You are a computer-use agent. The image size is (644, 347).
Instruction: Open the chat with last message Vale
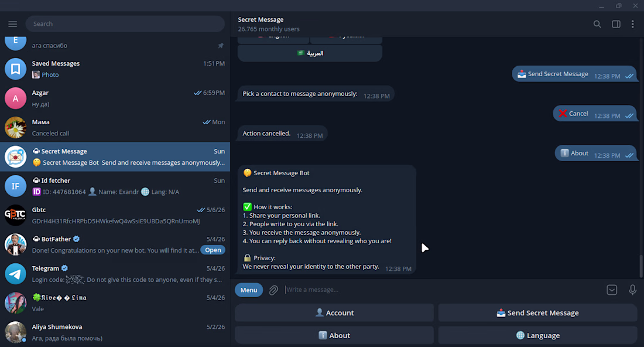pos(115,303)
